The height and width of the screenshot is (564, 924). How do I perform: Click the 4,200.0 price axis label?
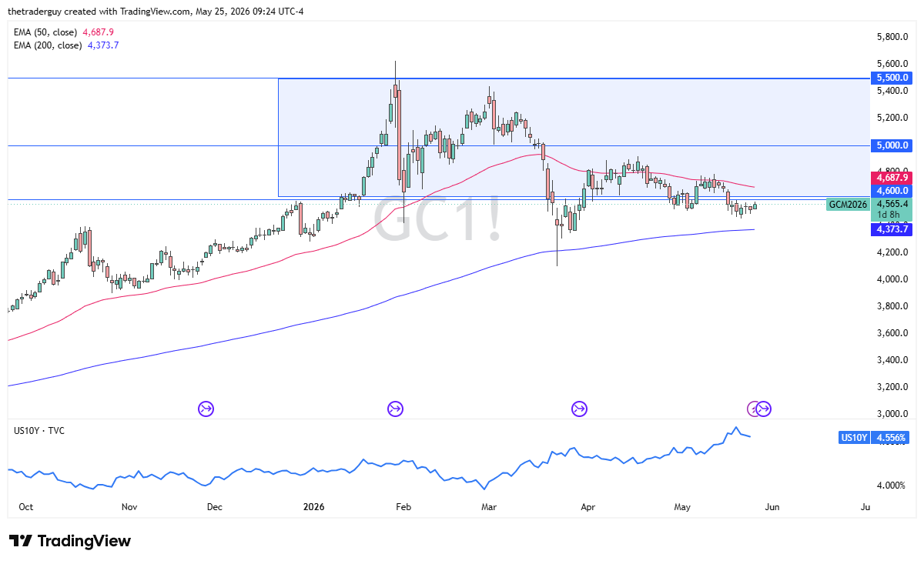point(893,252)
